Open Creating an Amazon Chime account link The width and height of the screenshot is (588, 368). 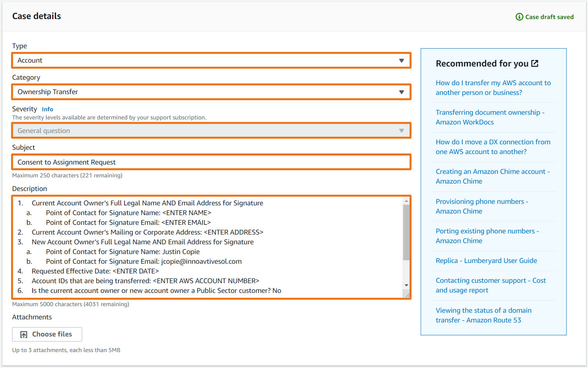492,176
